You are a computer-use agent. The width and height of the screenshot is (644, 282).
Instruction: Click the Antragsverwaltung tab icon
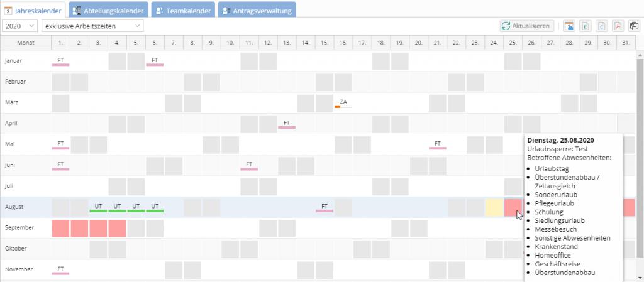click(x=226, y=11)
